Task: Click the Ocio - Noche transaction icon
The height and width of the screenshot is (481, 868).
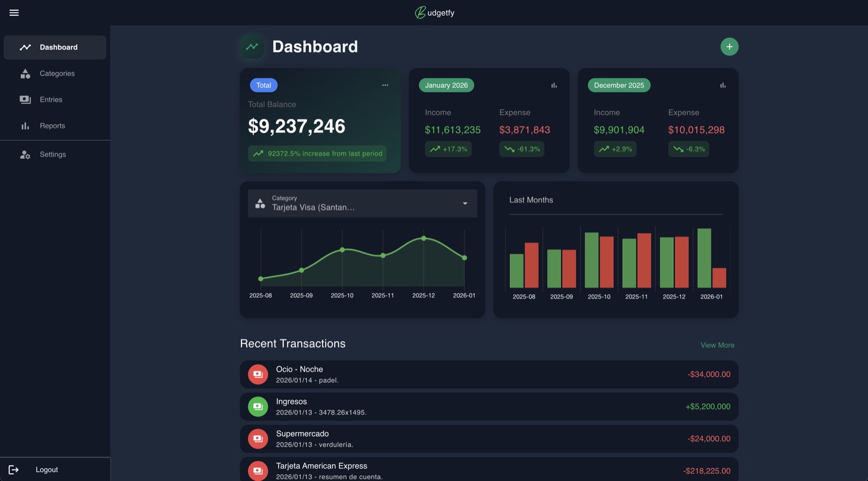Action: [x=258, y=374]
